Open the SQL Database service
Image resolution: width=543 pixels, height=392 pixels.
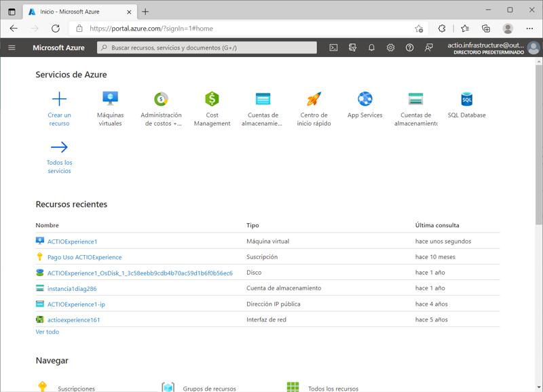click(x=466, y=99)
